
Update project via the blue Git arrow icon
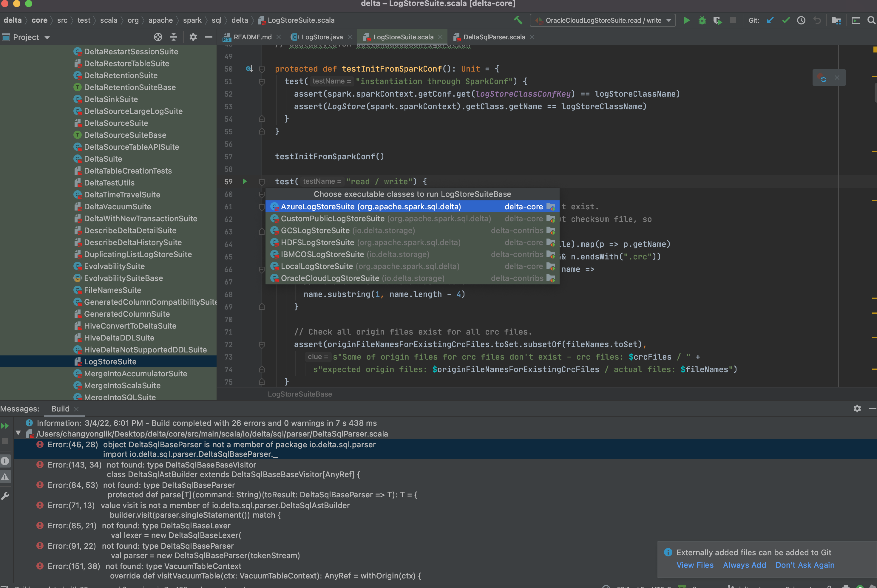click(771, 20)
